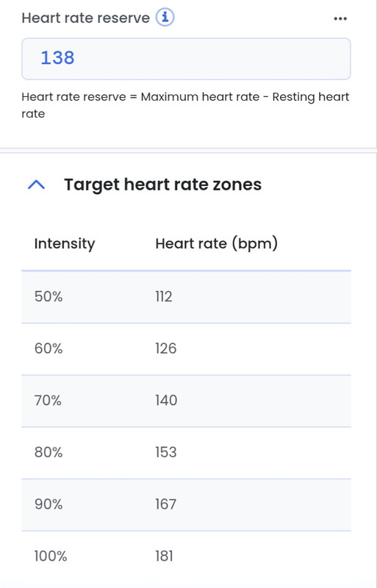Click the Intensity column header

point(65,244)
